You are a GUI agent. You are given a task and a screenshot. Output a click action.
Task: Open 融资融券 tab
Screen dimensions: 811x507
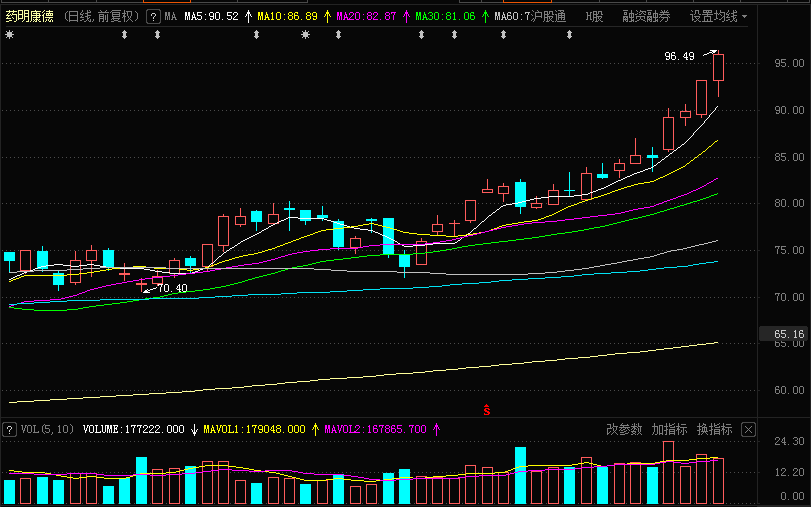click(x=647, y=17)
